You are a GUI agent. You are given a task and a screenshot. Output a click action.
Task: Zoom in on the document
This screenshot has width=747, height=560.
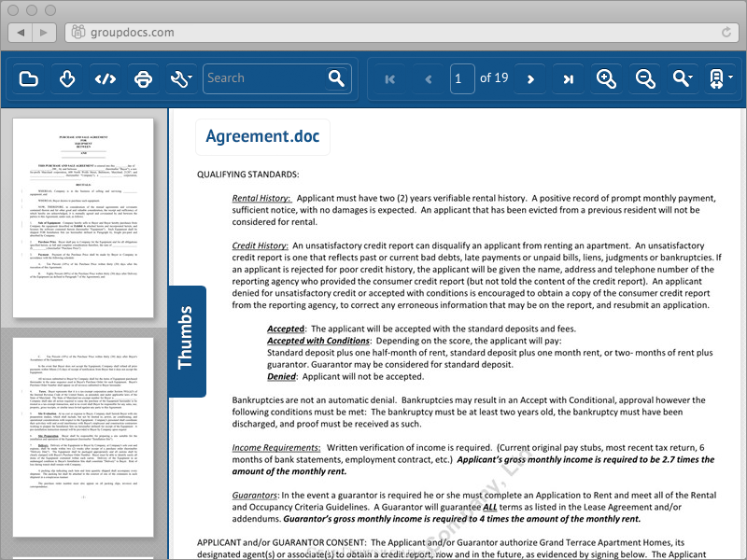pyautogui.click(x=607, y=78)
